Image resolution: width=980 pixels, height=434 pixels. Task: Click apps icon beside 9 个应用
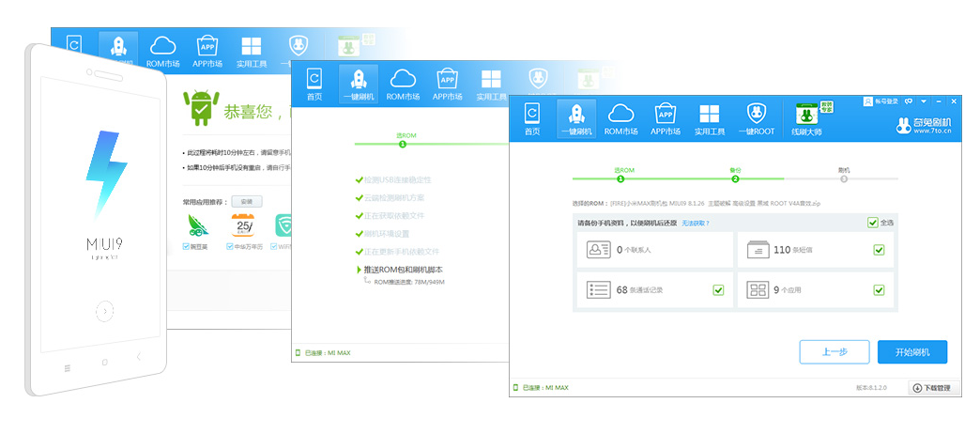[758, 289]
